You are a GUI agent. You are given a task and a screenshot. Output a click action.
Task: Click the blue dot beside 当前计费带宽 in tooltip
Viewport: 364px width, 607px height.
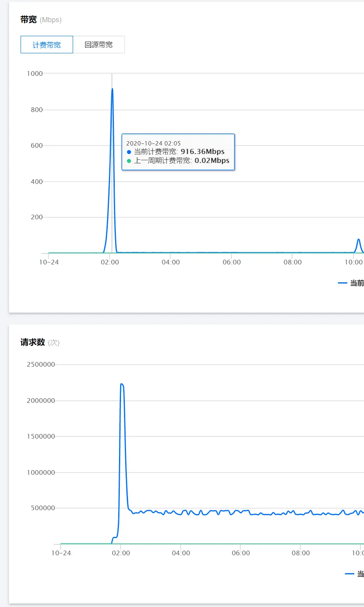click(x=129, y=152)
